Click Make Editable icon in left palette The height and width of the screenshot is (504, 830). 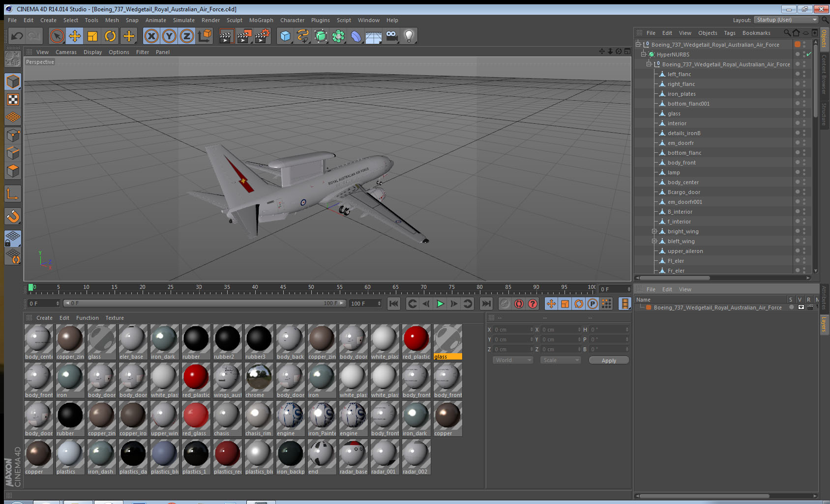[x=13, y=59]
